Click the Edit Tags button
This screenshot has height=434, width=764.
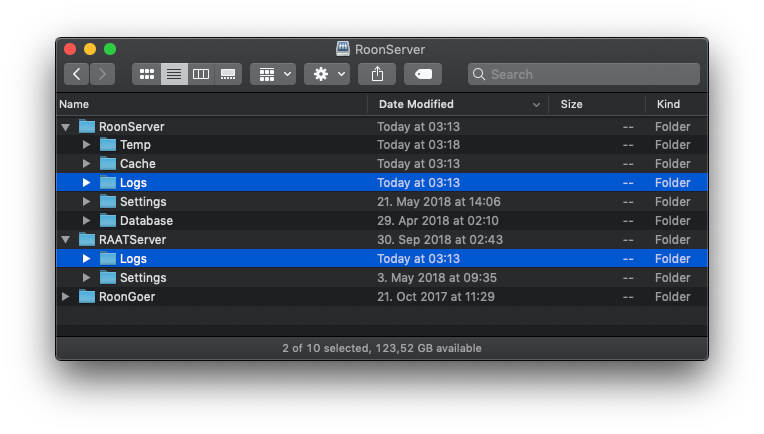[x=423, y=74]
